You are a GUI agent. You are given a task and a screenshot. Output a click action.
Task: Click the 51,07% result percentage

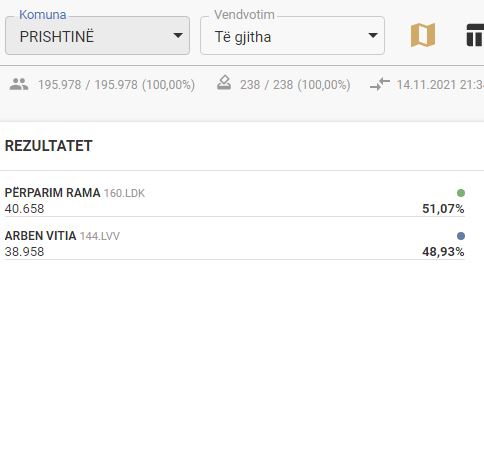[443, 209]
